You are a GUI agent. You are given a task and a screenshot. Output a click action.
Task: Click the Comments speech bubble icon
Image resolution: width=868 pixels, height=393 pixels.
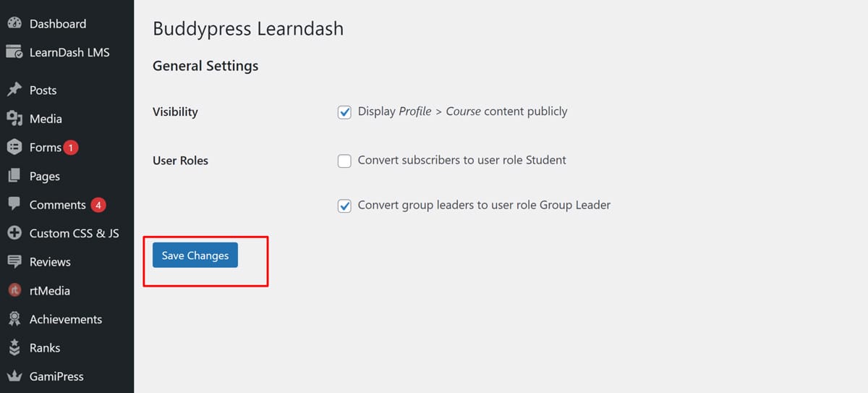click(x=14, y=205)
